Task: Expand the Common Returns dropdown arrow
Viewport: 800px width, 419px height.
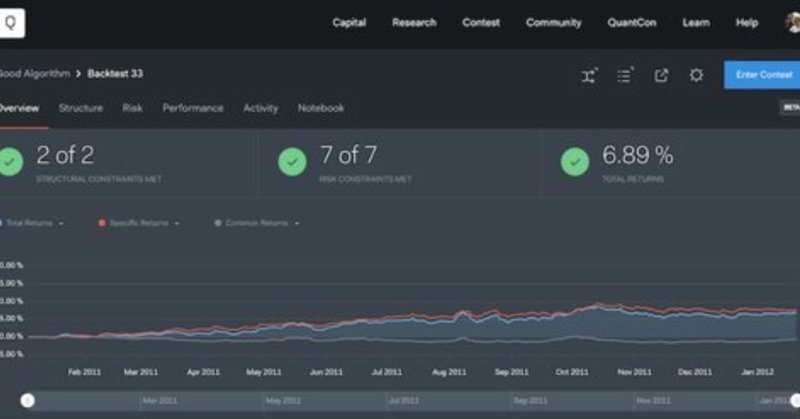Action: [x=297, y=224]
